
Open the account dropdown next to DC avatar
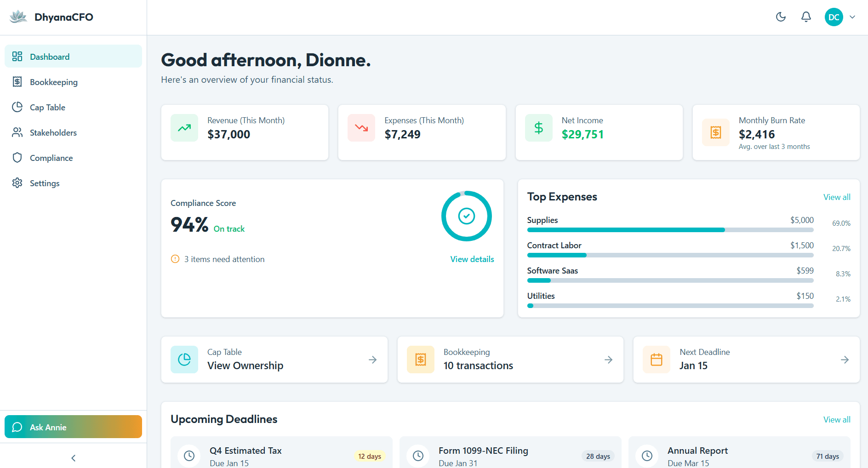point(853,17)
